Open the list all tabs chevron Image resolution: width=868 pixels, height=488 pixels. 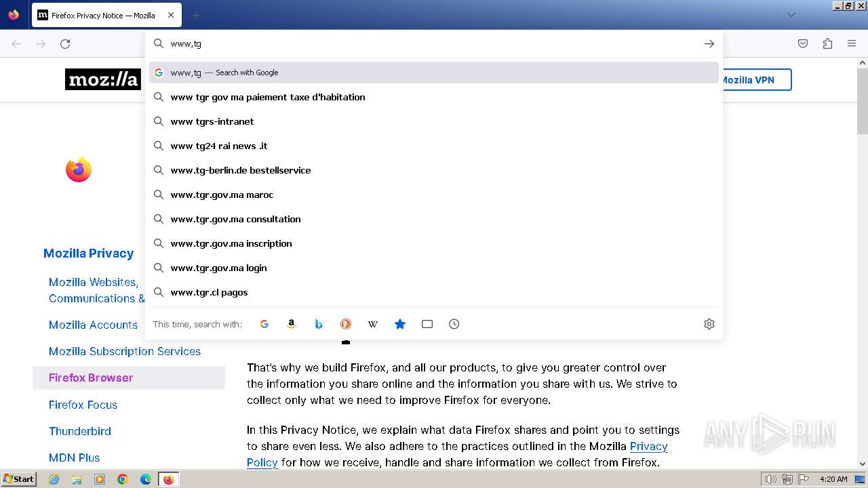pos(791,15)
